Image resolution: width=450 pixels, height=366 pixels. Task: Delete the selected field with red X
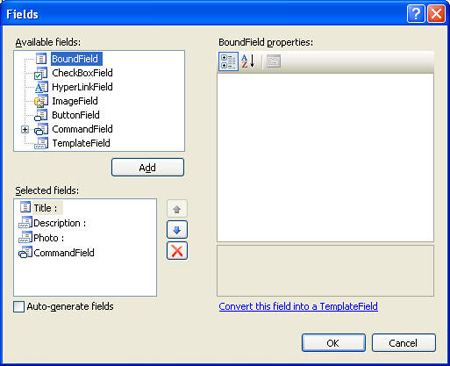pyautogui.click(x=177, y=251)
